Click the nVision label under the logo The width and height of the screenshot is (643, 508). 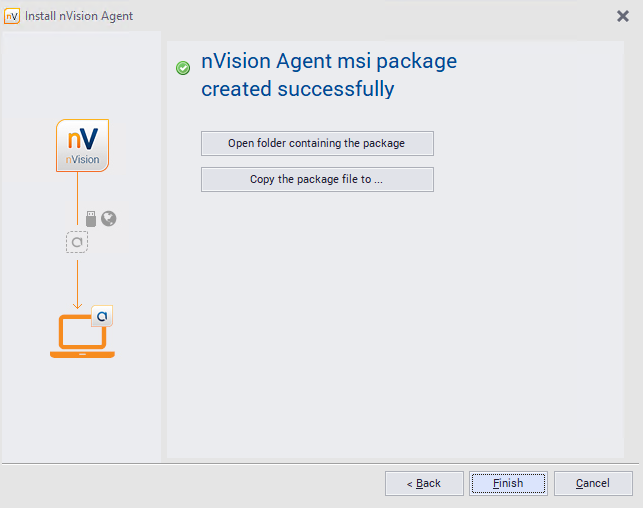point(82,159)
